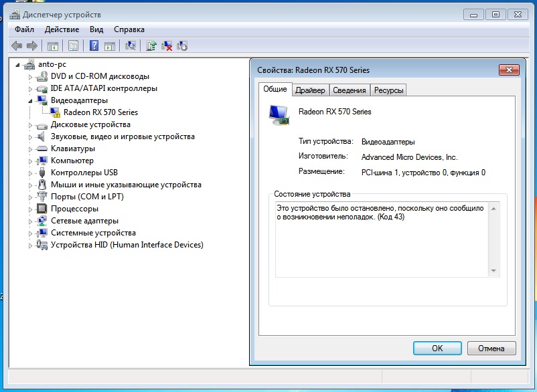Viewport: 537px width, 392px height.
Task: Click the Отмена button
Action: (x=491, y=349)
